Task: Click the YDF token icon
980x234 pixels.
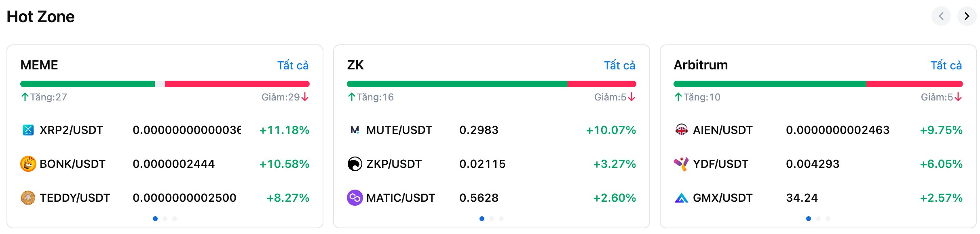Action: click(x=682, y=164)
